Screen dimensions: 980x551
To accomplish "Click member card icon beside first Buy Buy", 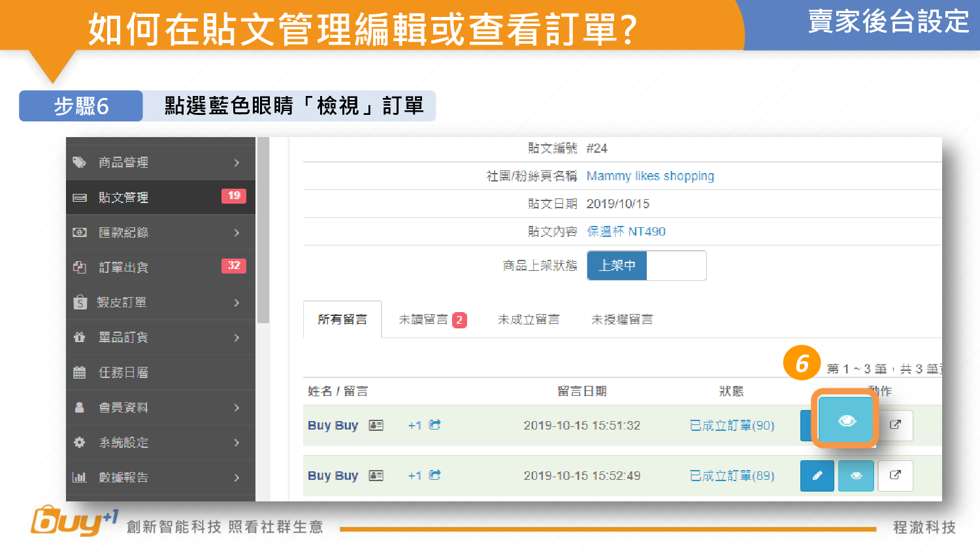I will (x=376, y=426).
